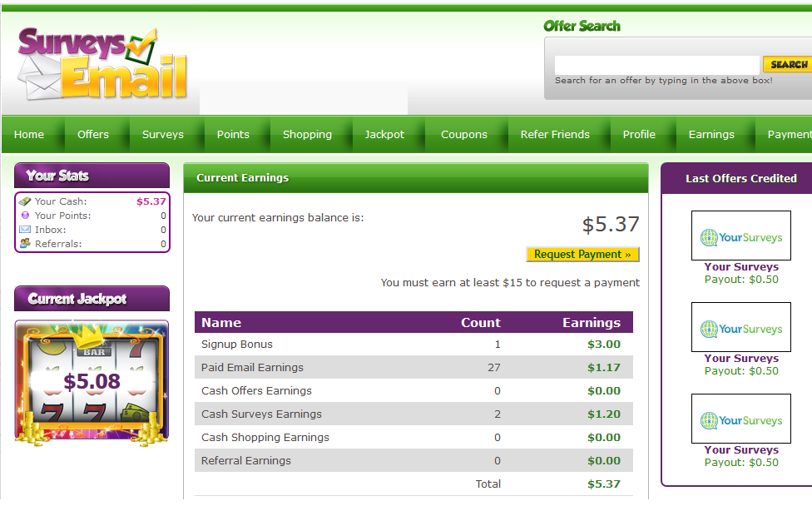812x506 pixels.
Task: Go to the Home menu item
Action: point(29,135)
